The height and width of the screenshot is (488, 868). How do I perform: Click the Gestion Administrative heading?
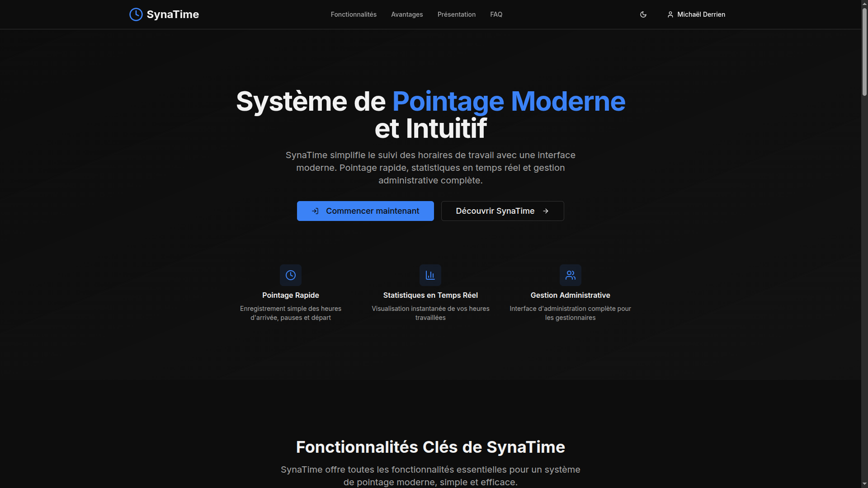coord(570,295)
